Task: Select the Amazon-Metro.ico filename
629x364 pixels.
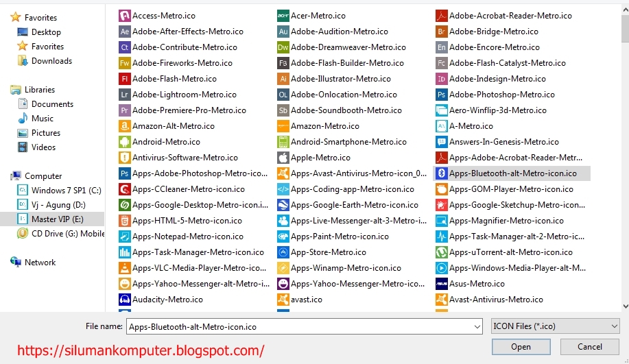Action: pyautogui.click(x=325, y=126)
